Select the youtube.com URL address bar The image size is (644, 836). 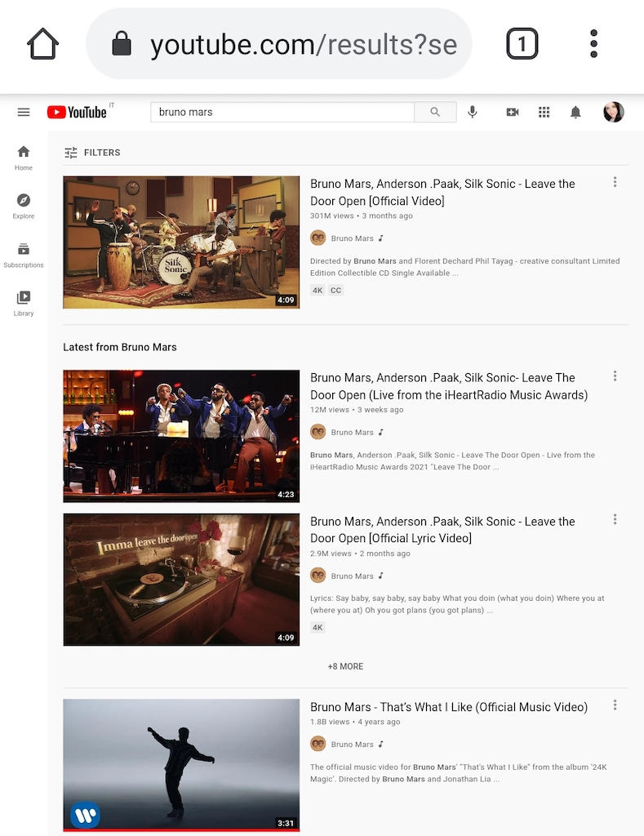tap(279, 44)
